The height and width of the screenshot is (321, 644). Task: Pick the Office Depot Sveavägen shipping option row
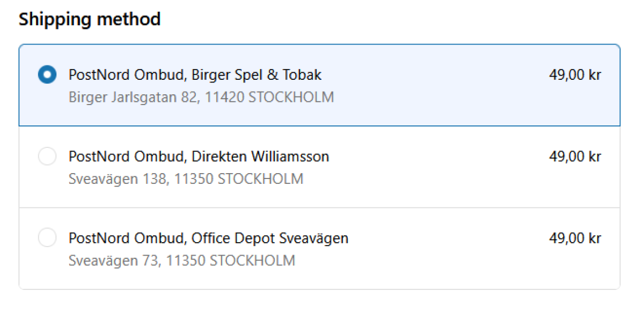pyautogui.click(x=429, y=249)
